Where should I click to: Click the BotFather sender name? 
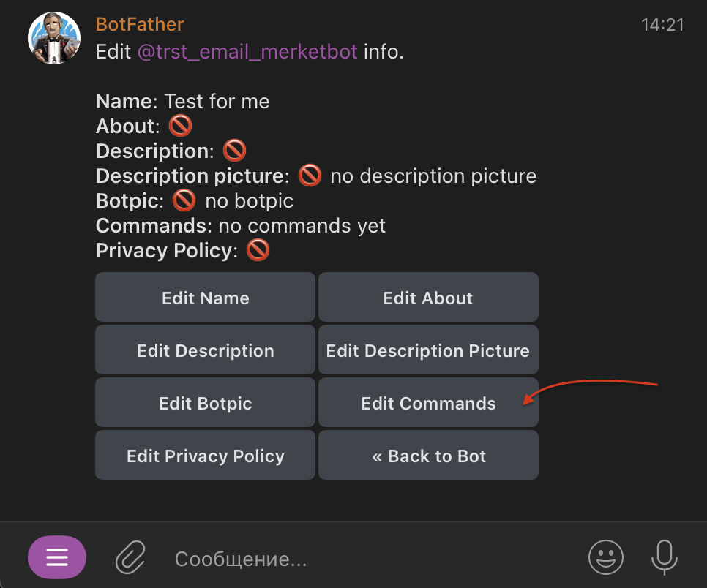(140, 24)
